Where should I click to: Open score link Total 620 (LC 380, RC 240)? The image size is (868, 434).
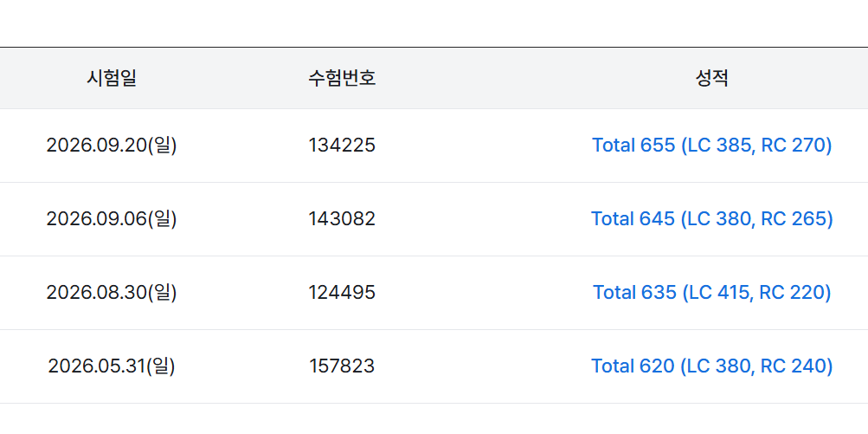pyautogui.click(x=712, y=366)
